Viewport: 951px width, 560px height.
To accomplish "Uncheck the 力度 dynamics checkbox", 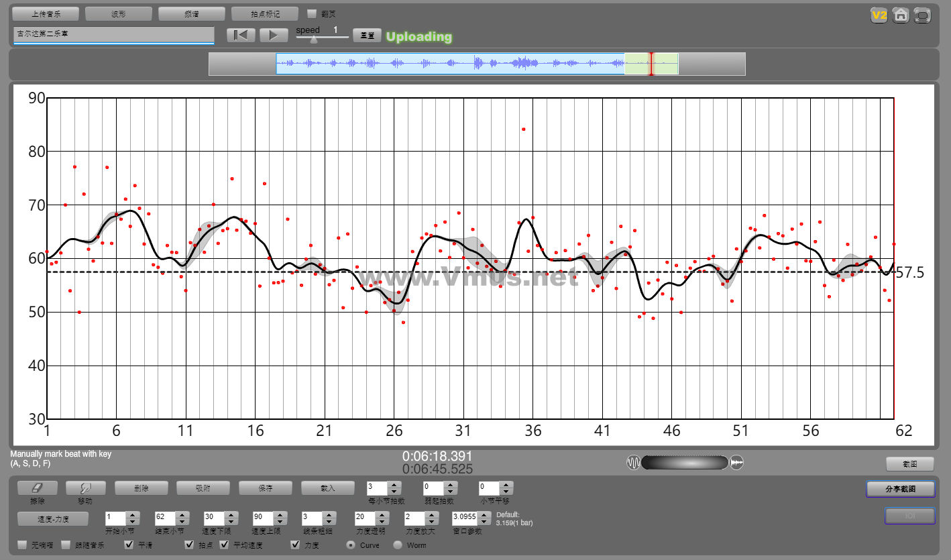I will coord(296,545).
